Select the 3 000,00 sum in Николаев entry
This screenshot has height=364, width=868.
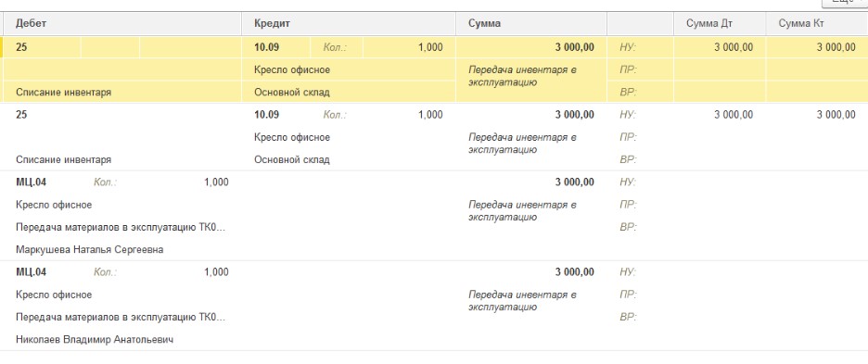point(575,272)
